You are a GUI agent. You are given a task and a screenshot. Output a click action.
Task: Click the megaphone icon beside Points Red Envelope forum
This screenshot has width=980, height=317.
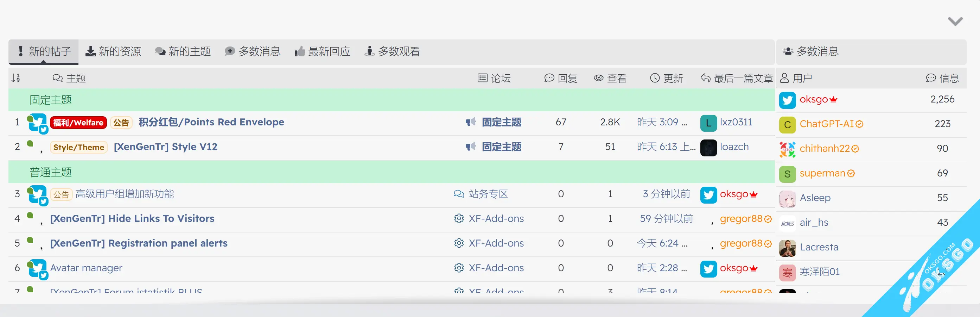click(471, 122)
